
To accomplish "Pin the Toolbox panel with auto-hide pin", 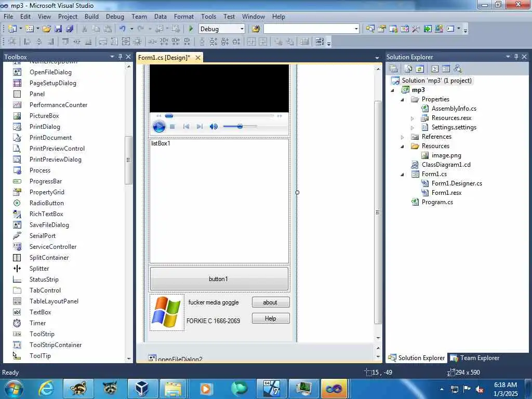I will 120,57.
